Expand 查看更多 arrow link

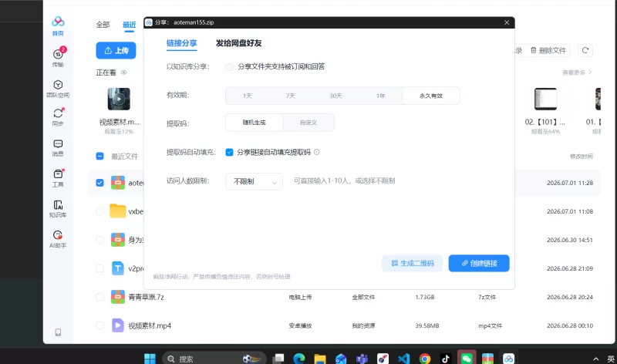577,72
